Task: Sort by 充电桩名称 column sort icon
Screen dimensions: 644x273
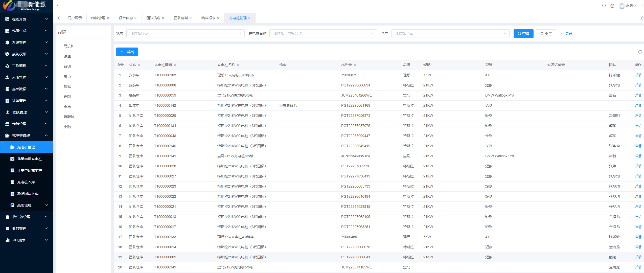Action: [238, 65]
